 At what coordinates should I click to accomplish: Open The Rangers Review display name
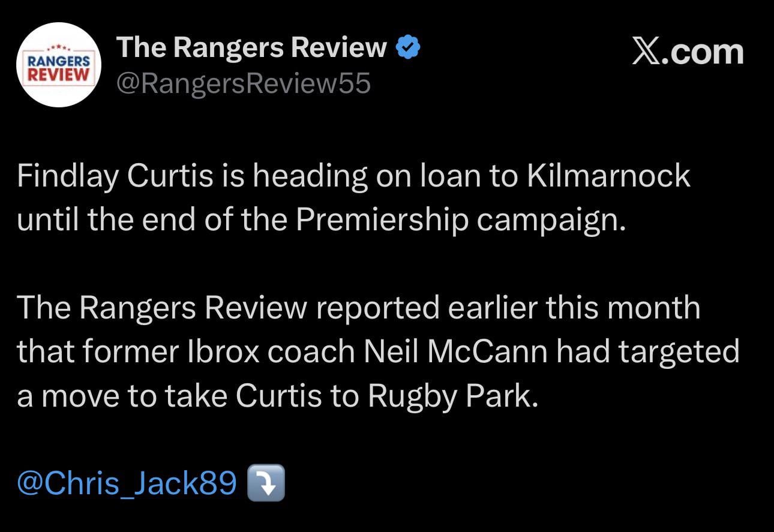coord(251,48)
